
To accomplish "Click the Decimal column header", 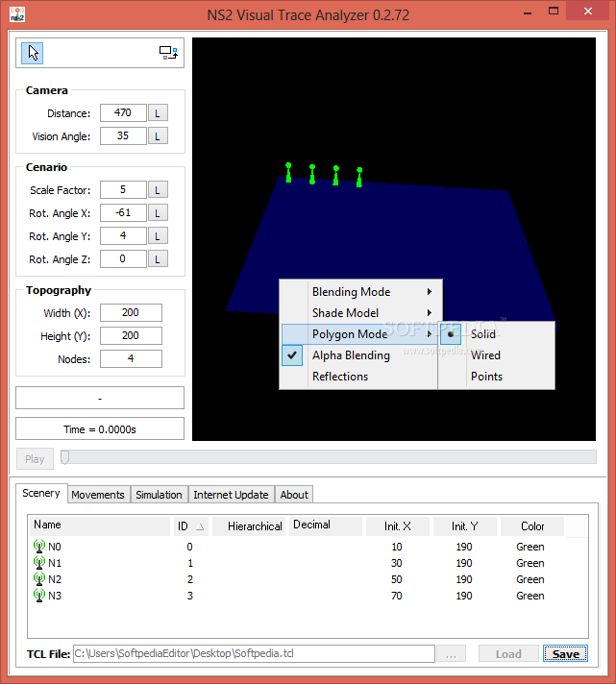I will pos(325,526).
